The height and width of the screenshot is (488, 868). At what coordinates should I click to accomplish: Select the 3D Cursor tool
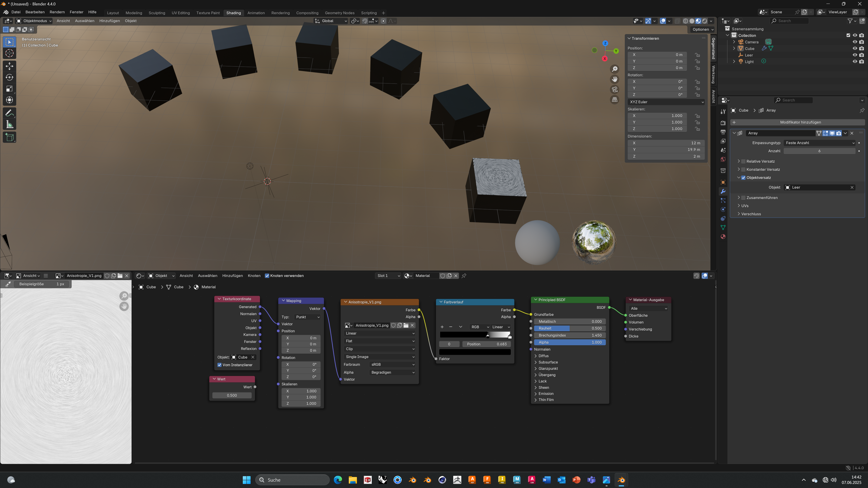pyautogui.click(x=9, y=53)
